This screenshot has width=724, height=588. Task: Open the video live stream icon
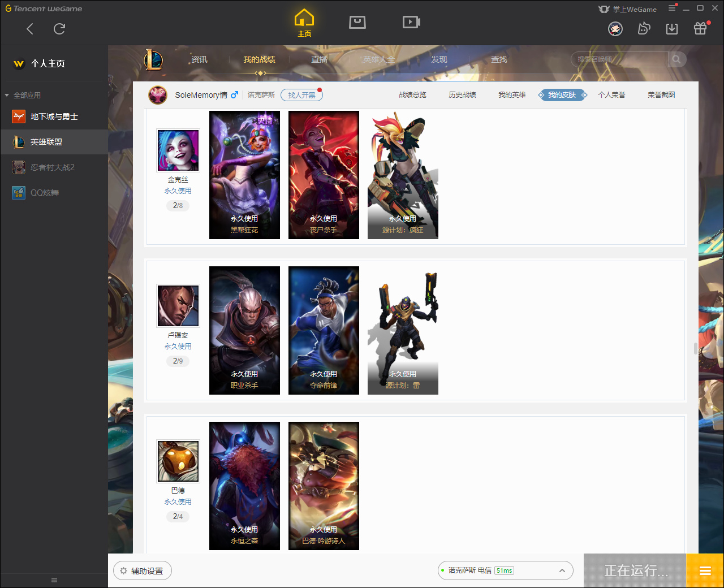[411, 22]
